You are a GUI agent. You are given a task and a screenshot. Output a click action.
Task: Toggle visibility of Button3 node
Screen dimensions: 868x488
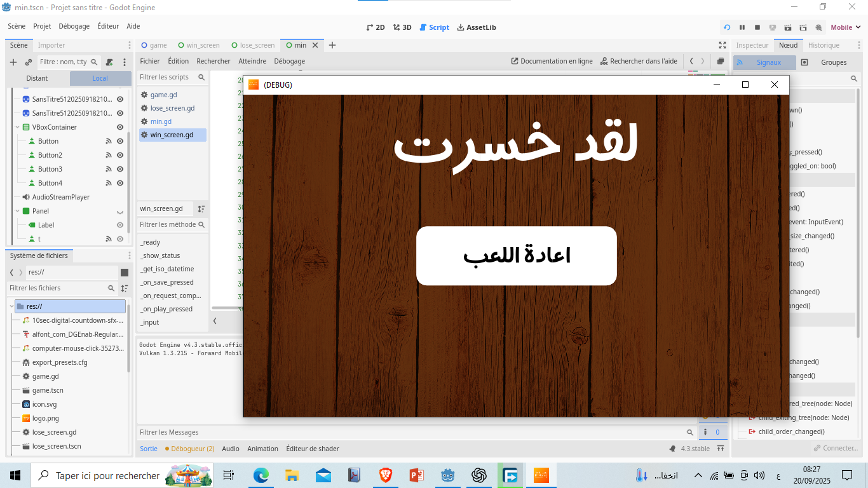click(120, 169)
